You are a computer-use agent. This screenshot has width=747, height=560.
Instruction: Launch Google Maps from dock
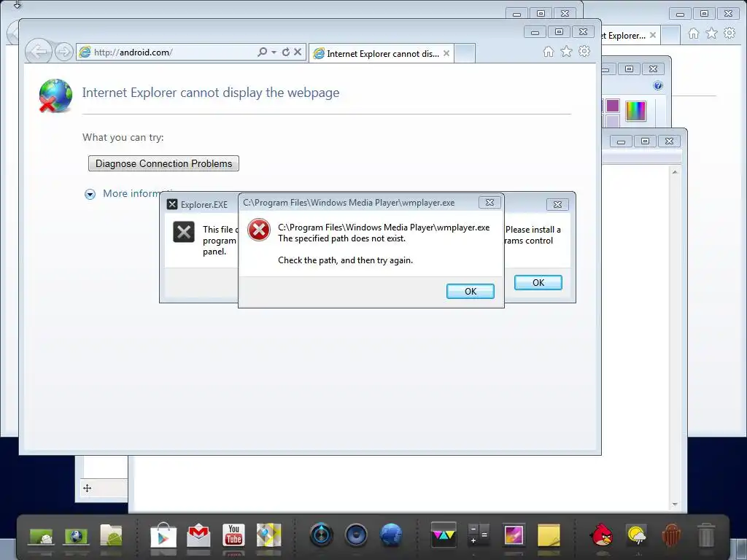(268, 535)
